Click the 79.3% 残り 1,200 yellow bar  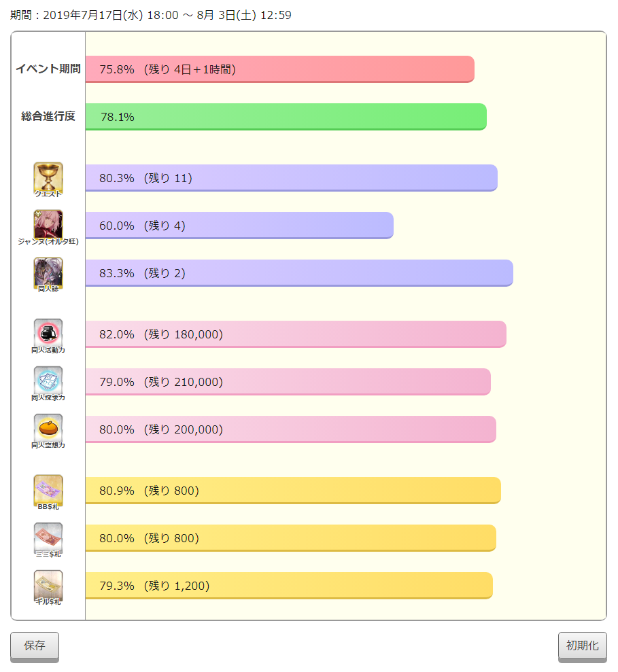[289, 586]
